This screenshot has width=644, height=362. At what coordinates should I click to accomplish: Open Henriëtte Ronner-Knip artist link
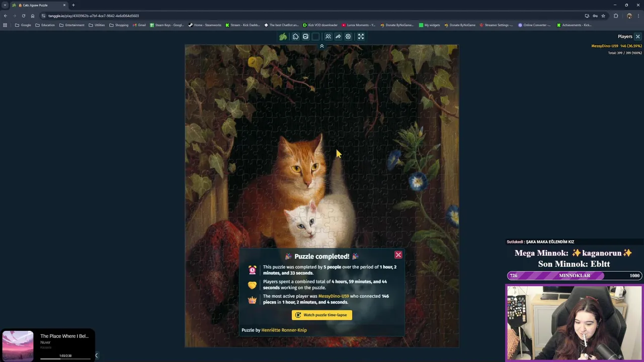(x=284, y=330)
